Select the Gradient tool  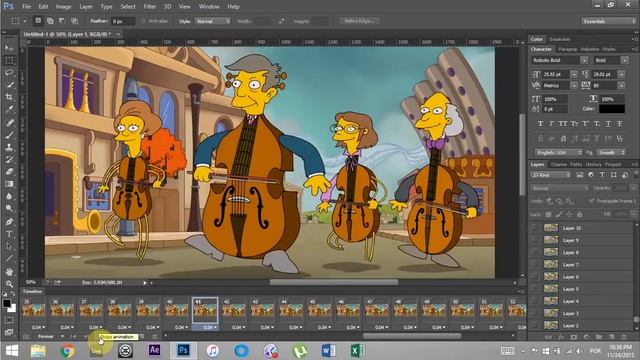(9, 184)
